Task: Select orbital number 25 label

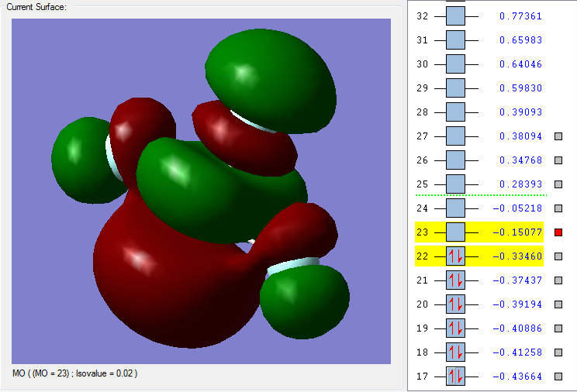Action: [423, 184]
